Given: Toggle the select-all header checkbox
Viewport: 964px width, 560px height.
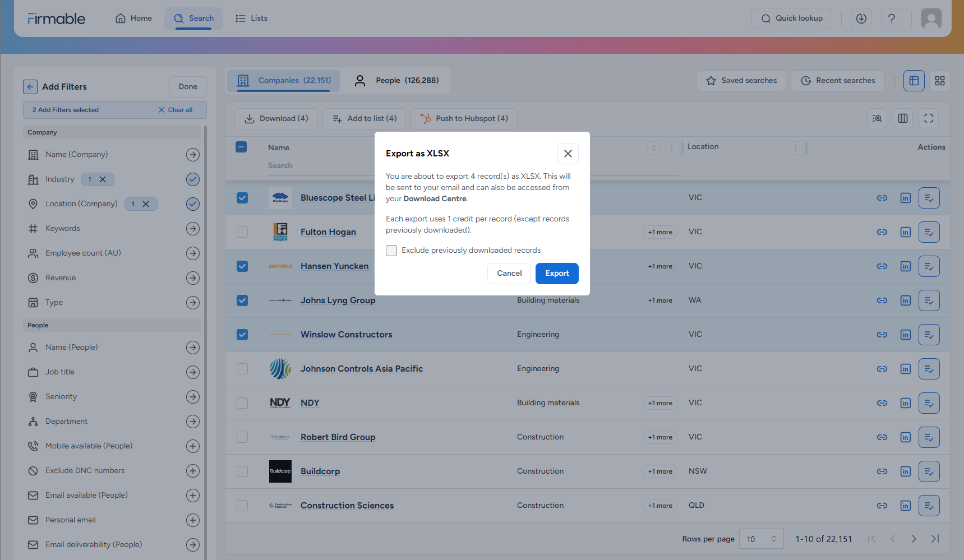Looking at the screenshot, I should pyautogui.click(x=241, y=147).
